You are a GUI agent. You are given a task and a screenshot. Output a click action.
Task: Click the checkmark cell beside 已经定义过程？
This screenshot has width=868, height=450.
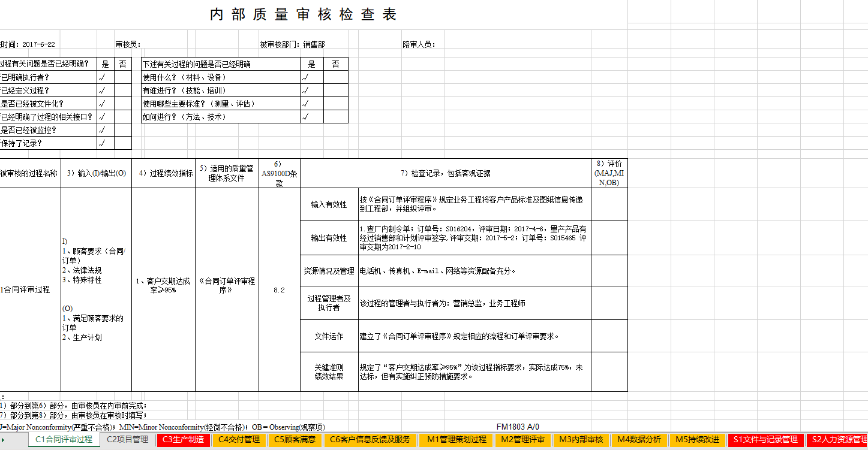point(105,90)
